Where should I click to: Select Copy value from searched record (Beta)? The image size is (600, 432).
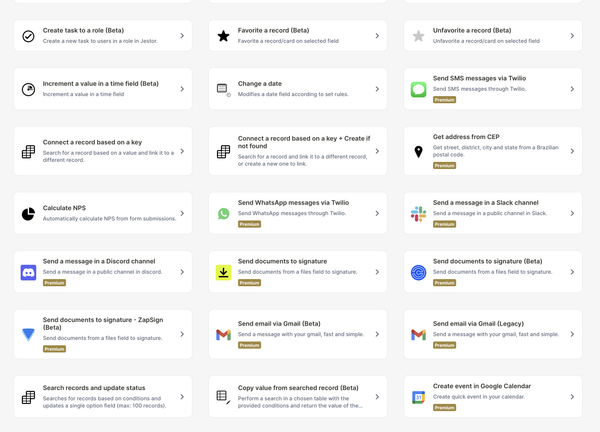(x=298, y=396)
